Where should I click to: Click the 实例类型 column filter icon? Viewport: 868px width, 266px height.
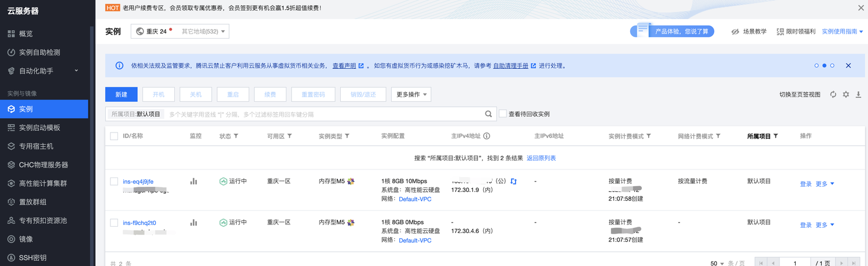[x=347, y=136]
